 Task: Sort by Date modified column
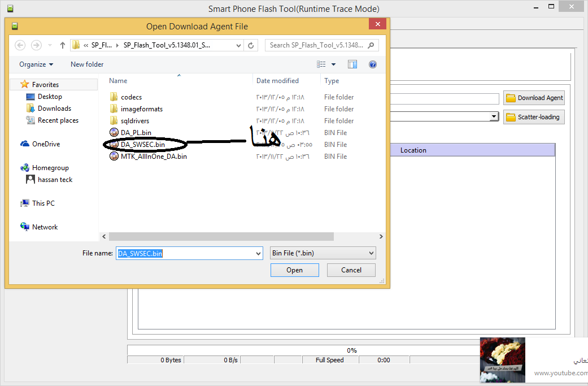[277, 81]
